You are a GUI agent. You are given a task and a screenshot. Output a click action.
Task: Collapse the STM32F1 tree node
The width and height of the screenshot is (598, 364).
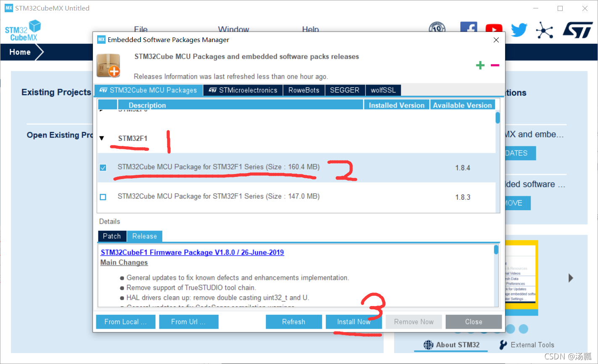[x=101, y=138]
